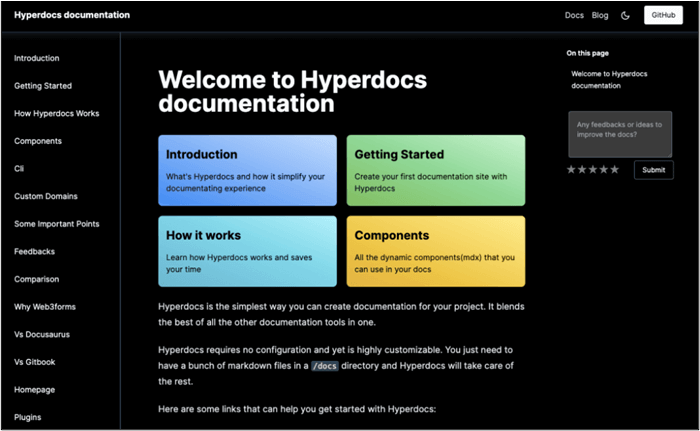Open the GitHub button
The image size is (700, 431).
663,15
